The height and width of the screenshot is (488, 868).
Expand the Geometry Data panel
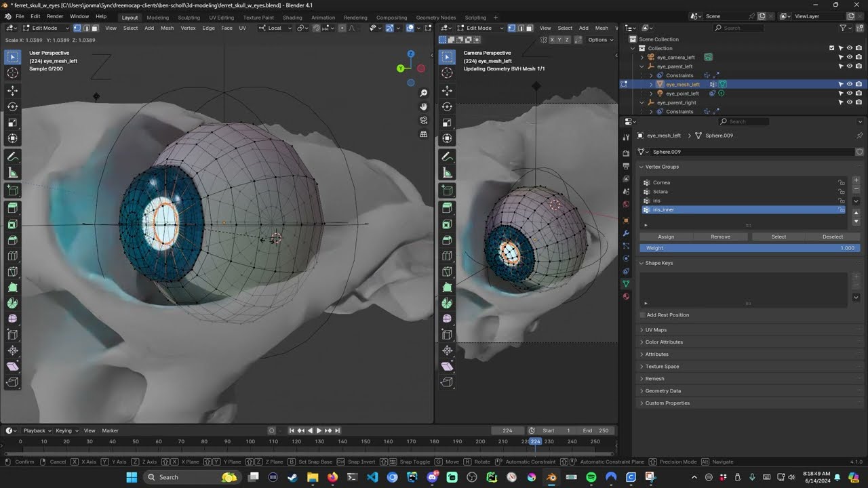pos(663,391)
